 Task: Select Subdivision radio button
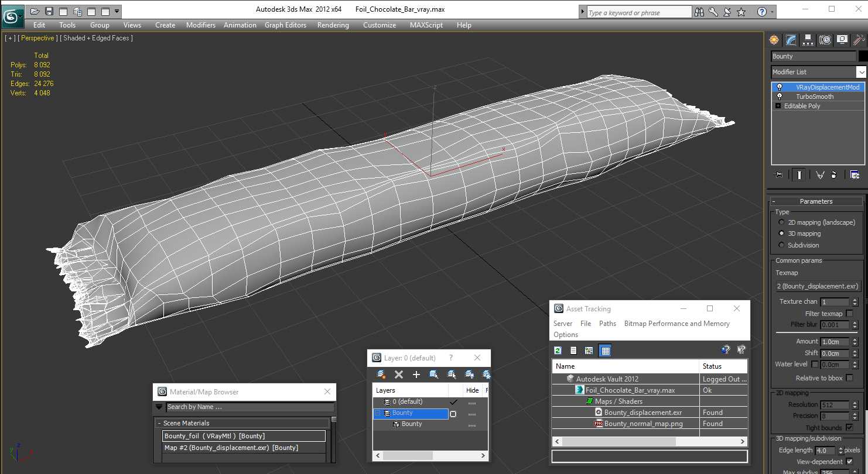781,245
